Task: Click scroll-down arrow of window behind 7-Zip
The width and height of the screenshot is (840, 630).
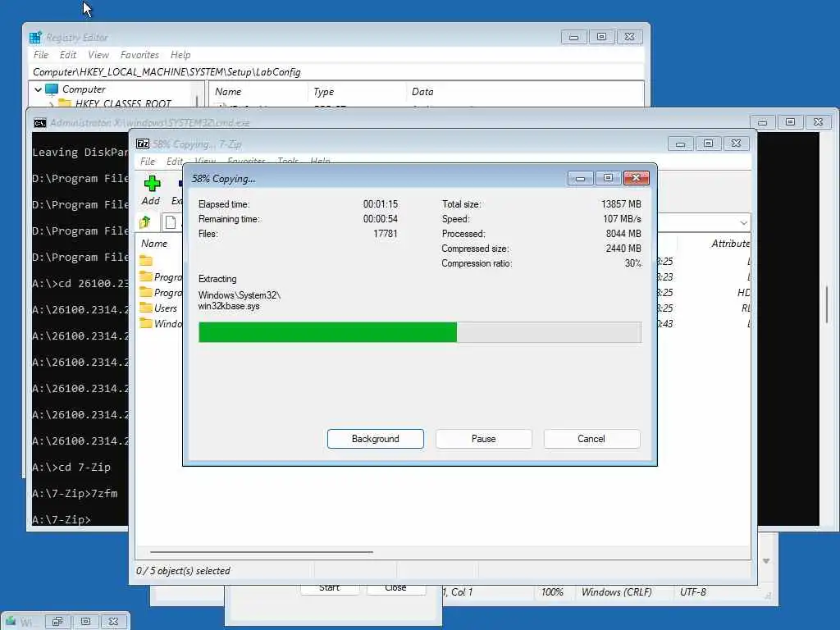Action: (x=766, y=561)
